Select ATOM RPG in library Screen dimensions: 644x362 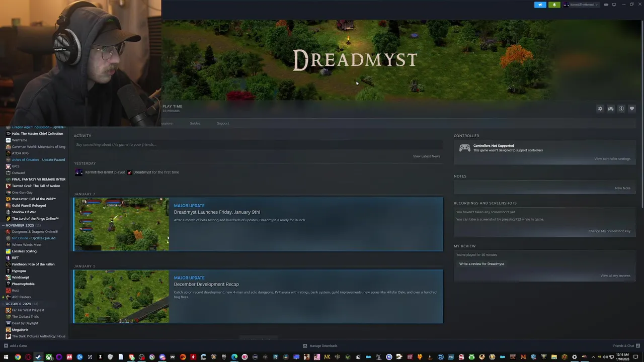[20, 153]
